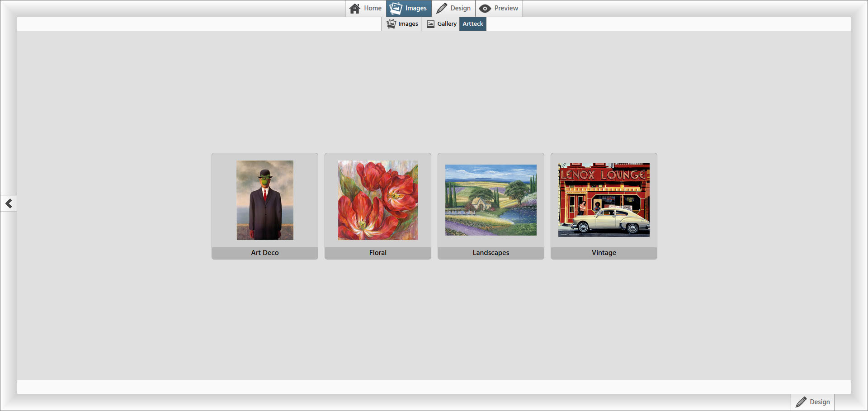Screen dimensions: 868x411
Task: Switch to the top Images tab label
Action: click(416, 8)
